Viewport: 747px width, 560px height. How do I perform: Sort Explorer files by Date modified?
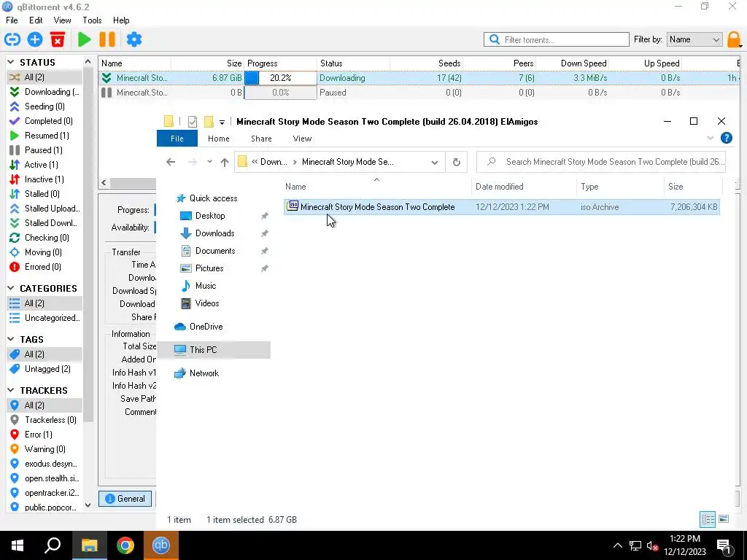click(524, 187)
